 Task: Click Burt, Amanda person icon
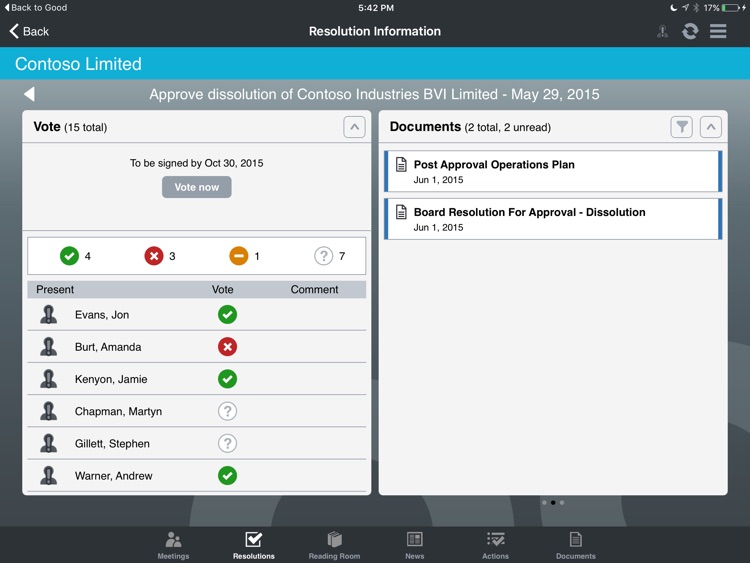coord(48,347)
